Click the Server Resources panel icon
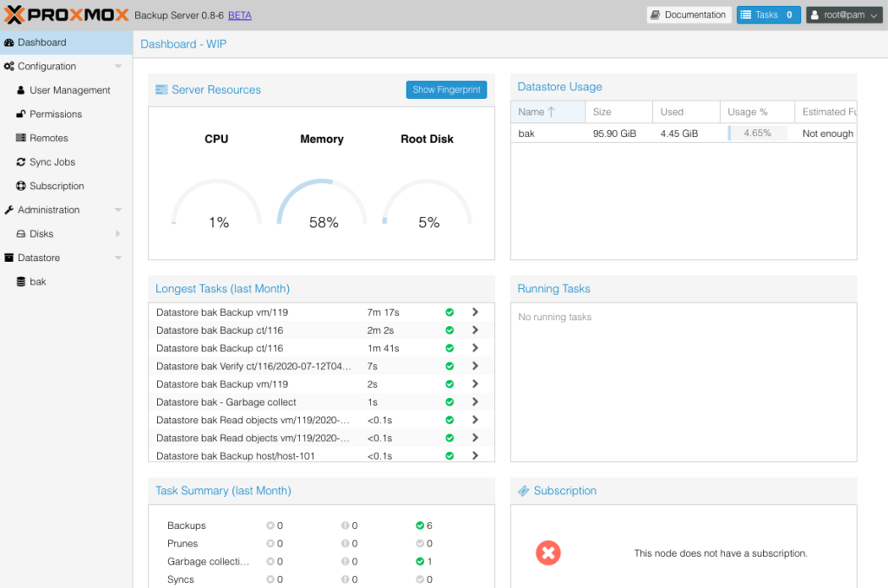The width and height of the screenshot is (888, 588). point(161,89)
